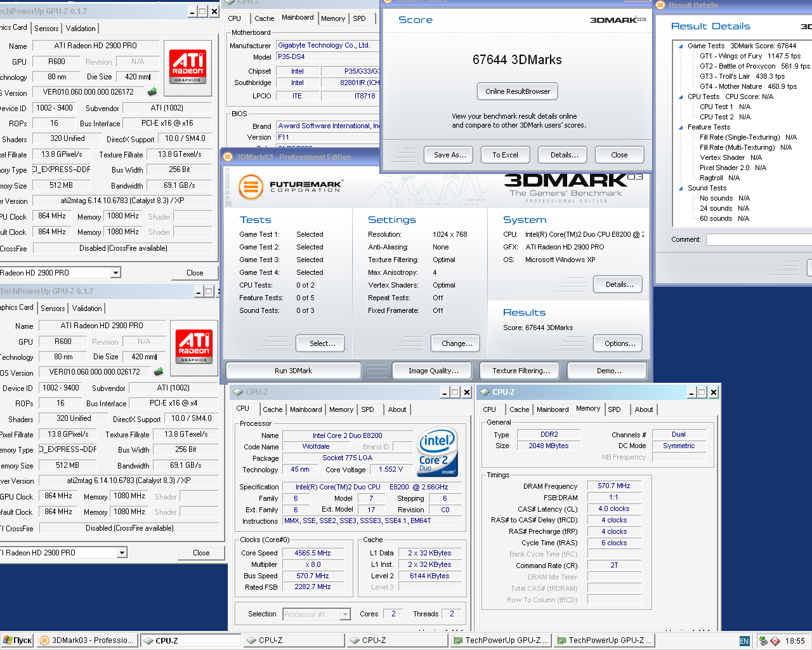This screenshot has width=812, height=650.
Task: Collapse the Feature Tests tree node
Action: point(681,127)
